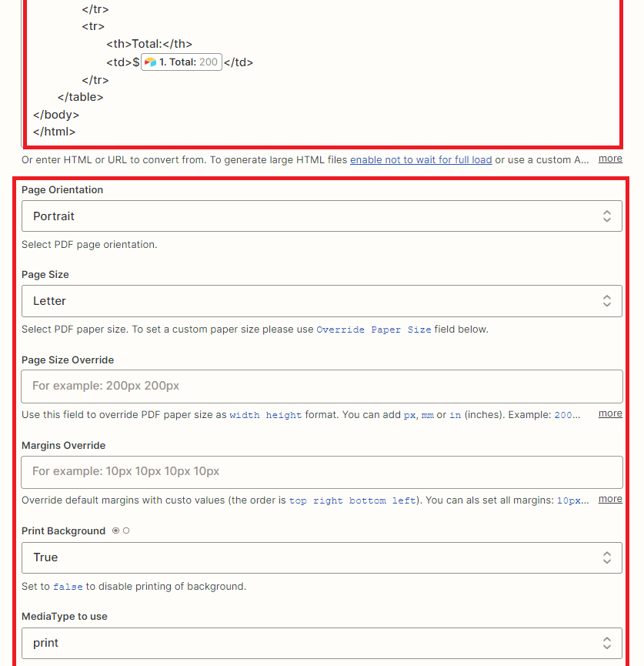Open the 'enable not to wait for full load' link

click(x=421, y=160)
